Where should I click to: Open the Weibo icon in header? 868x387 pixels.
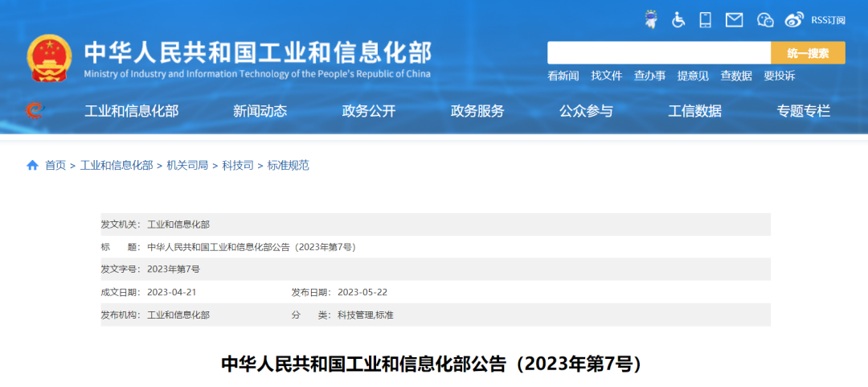(x=794, y=19)
